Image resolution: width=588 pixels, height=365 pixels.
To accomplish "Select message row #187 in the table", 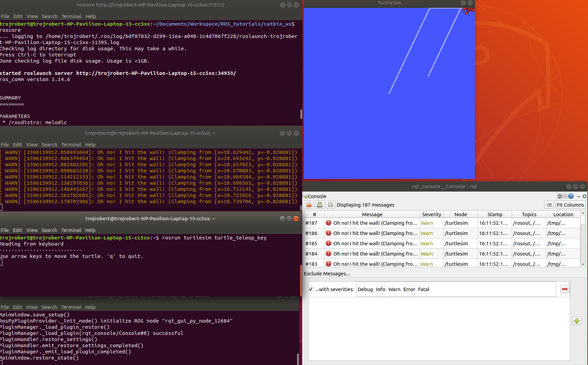I will [x=442, y=223].
